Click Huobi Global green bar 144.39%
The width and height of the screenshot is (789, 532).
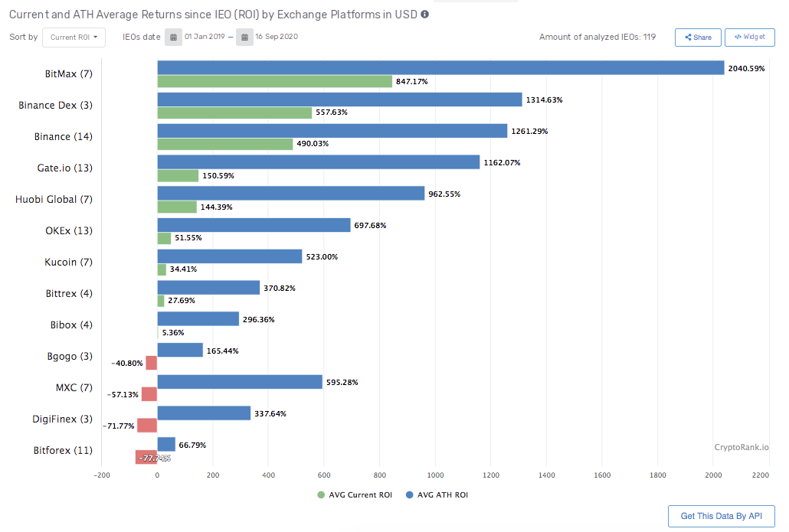pyautogui.click(x=177, y=207)
